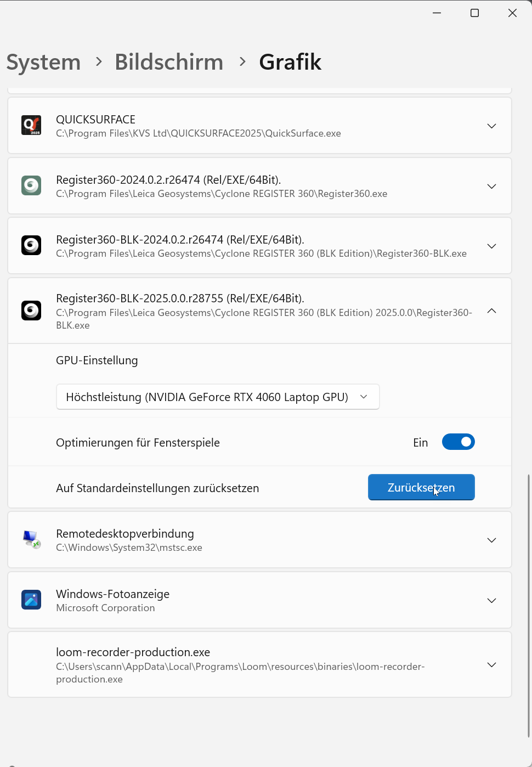532x767 pixels.
Task: Click the QUICKSURFACE app icon
Action: [x=31, y=126]
